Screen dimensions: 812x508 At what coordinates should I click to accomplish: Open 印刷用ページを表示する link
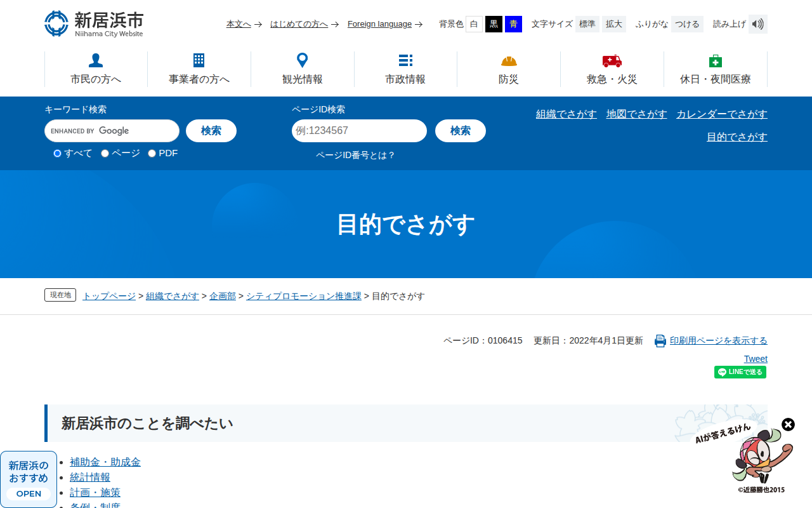click(x=719, y=340)
